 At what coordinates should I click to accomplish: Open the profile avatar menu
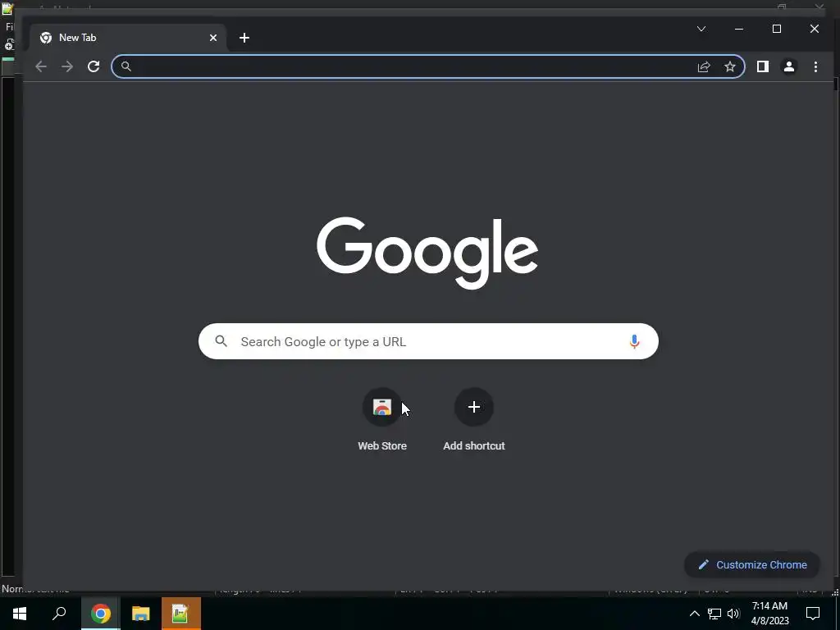pos(789,66)
